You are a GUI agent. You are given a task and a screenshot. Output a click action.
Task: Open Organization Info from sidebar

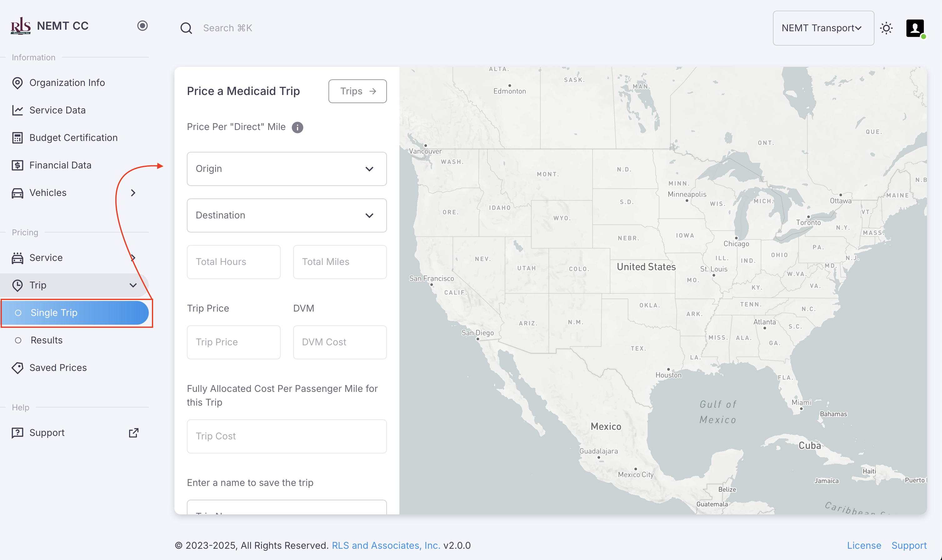click(x=67, y=82)
